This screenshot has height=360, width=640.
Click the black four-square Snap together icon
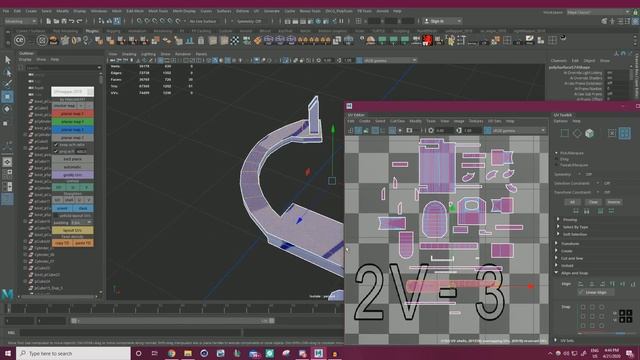tap(625, 316)
